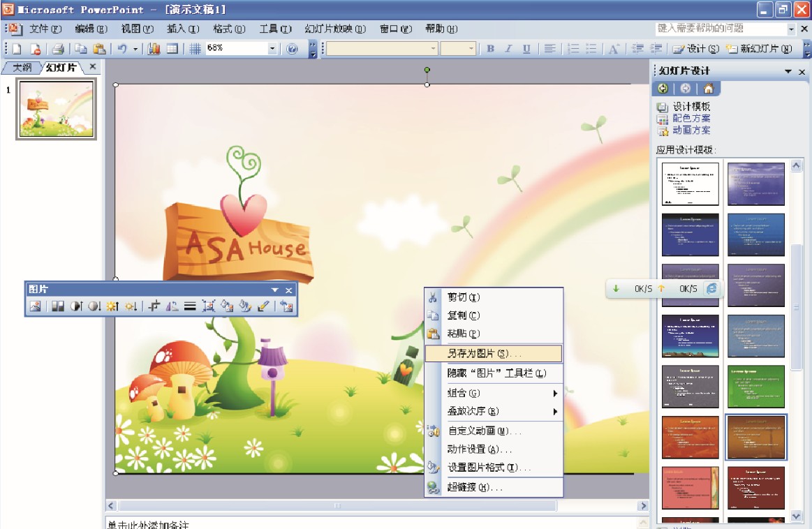Choose 设置图片格式(I) from context menu
Image resolution: width=812 pixels, height=529 pixels.
click(494, 468)
